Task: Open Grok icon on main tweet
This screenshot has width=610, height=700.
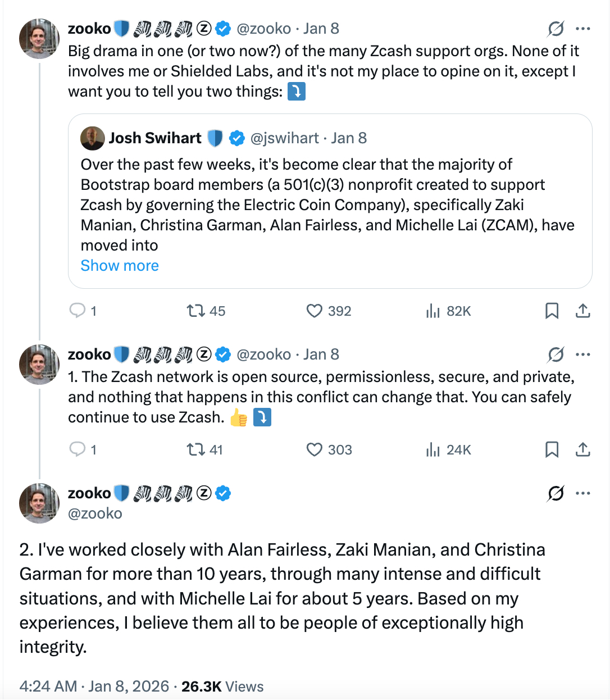Action: click(x=556, y=493)
